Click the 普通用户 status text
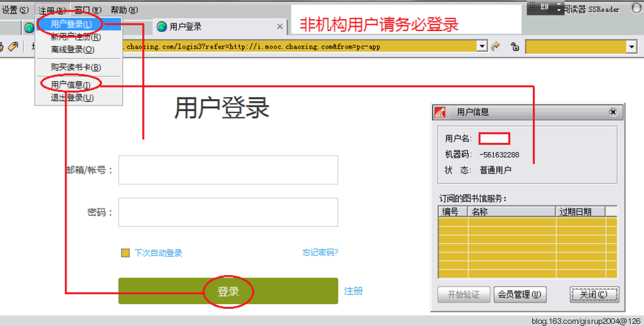 tap(495, 170)
